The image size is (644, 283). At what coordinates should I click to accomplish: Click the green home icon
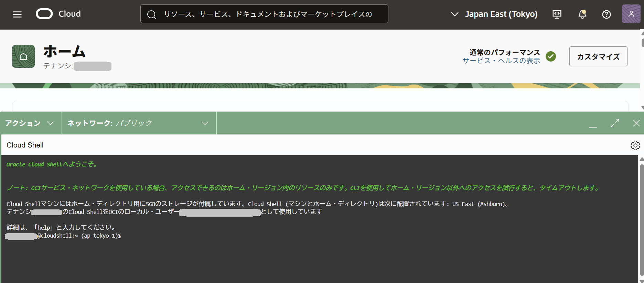[x=23, y=56]
